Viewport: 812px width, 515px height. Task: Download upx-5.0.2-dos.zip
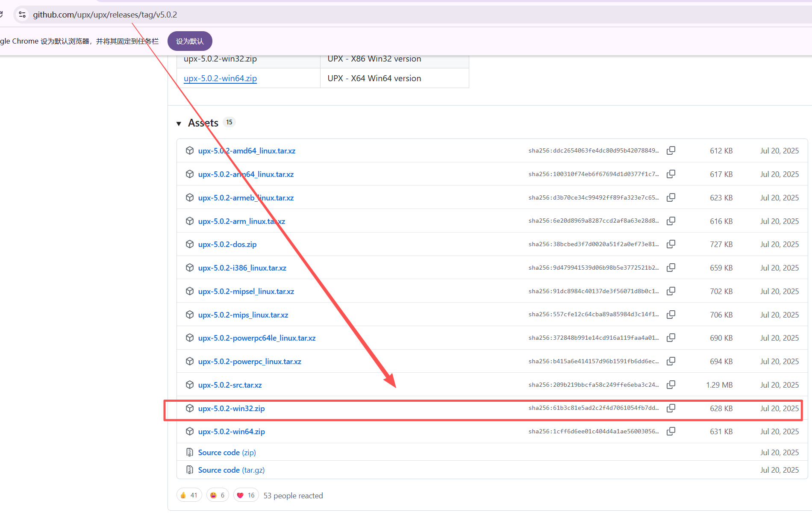point(227,244)
